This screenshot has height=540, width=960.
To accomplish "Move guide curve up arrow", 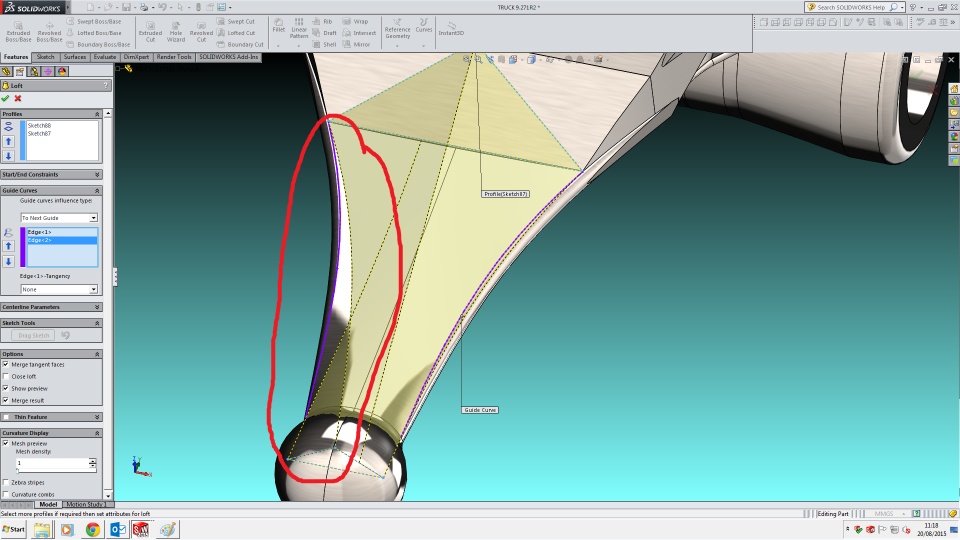I will tap(9, 246).
